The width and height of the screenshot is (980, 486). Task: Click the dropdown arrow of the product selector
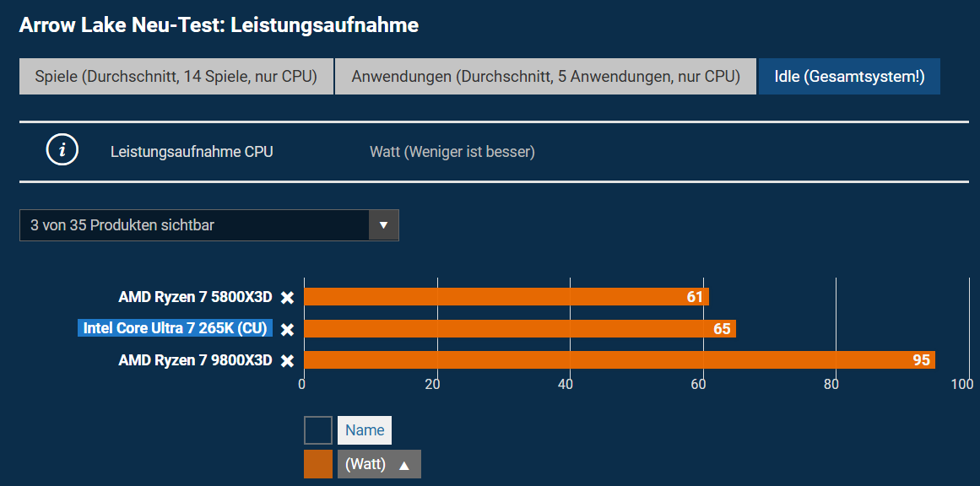pyautogui.click(x=384, y=225)
